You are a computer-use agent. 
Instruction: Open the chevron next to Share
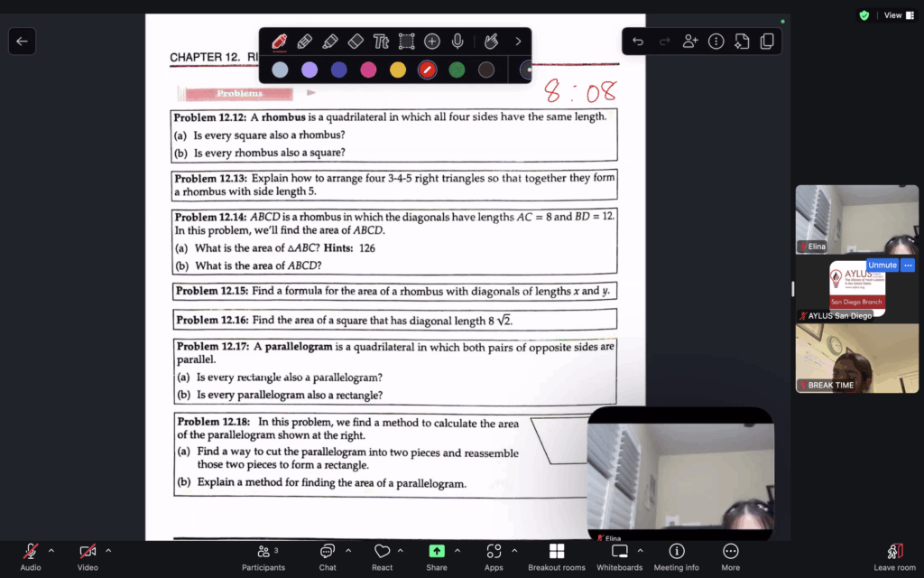coord(457,550)
